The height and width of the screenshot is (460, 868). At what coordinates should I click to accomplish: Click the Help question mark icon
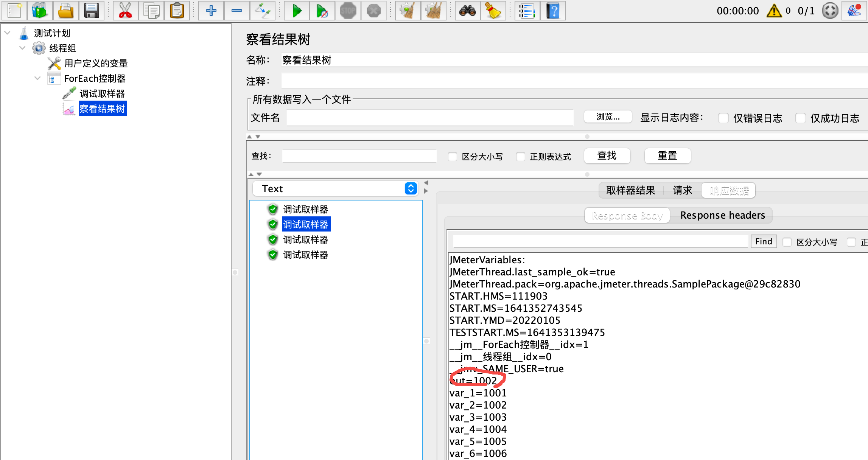[x=553, y=11]
